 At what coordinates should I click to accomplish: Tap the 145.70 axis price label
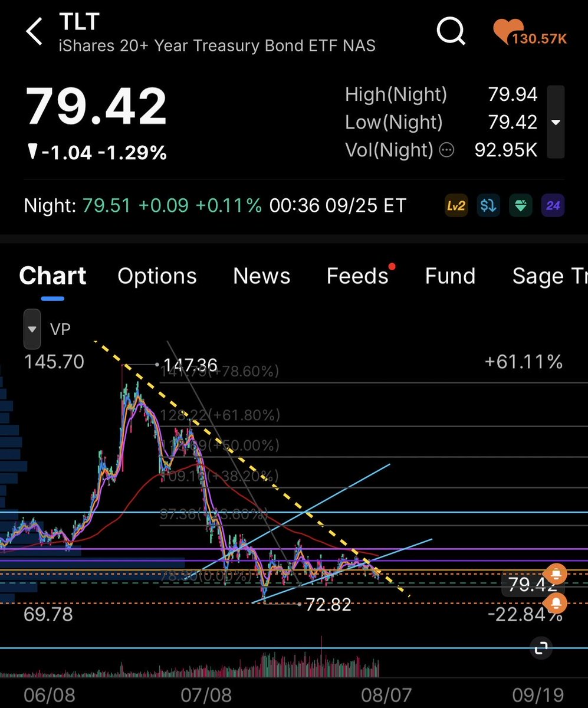pos(54,362)
